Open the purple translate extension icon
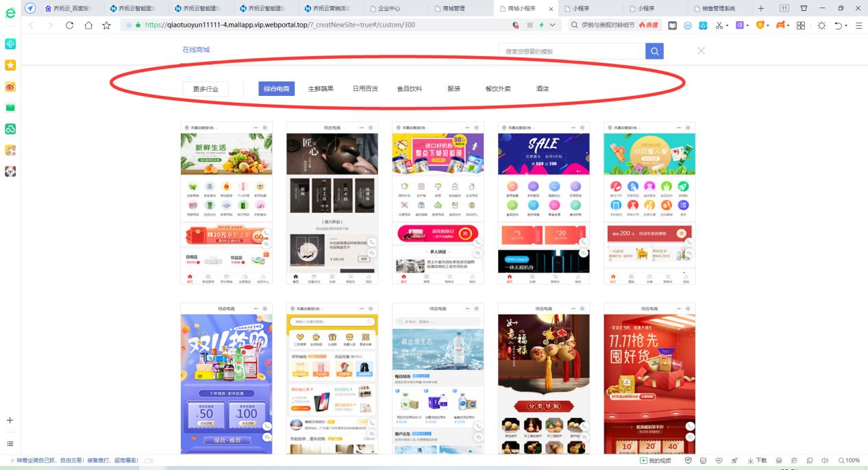This screenshot has height=470, width=868. tap(741, 25)
